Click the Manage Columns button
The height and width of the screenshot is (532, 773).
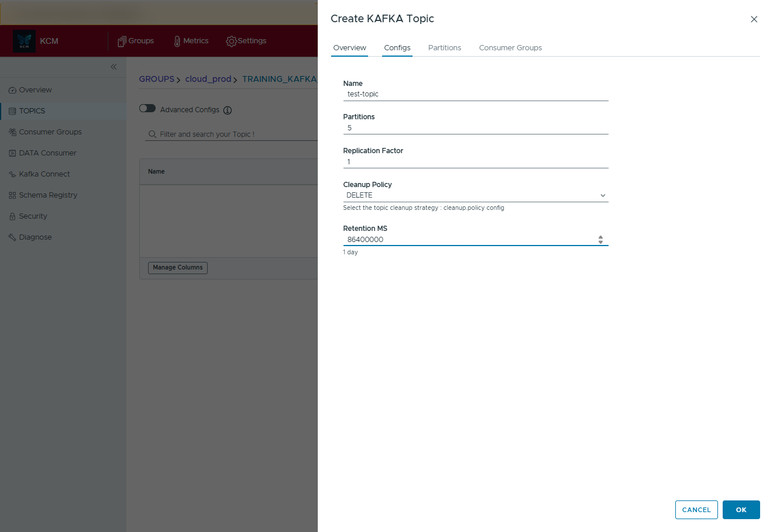178,268
